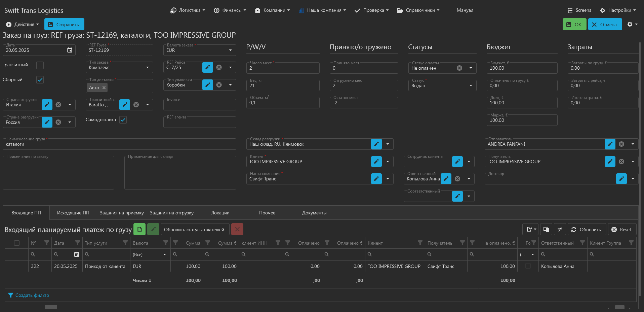The image size is (644, 312).
Task: Open the date picker calendar icon
Action: click(70, 50)
